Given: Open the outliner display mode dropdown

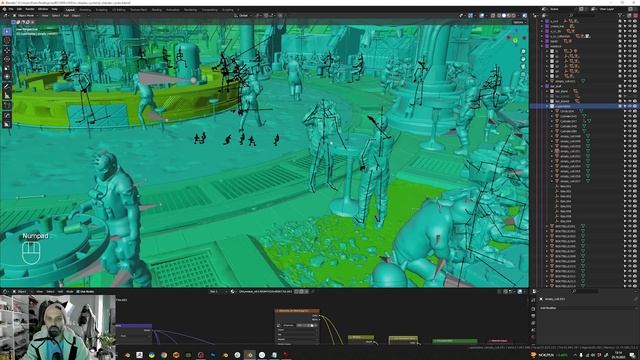Looking at the screenshot, I should (544, 16).
